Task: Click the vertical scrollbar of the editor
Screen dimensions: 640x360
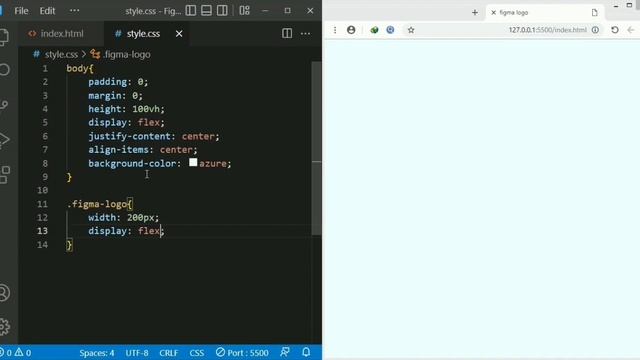Action: (x=316, y=149)
